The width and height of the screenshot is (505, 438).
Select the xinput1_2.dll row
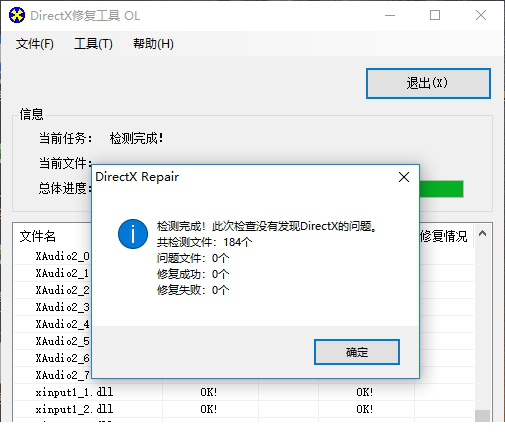(x=244, y=409)
